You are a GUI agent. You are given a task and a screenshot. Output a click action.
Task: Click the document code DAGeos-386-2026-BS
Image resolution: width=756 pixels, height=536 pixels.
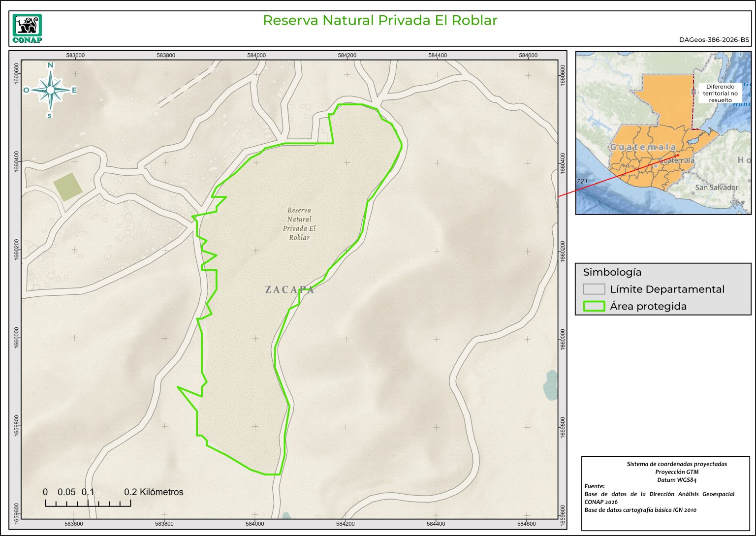point(714,40)
